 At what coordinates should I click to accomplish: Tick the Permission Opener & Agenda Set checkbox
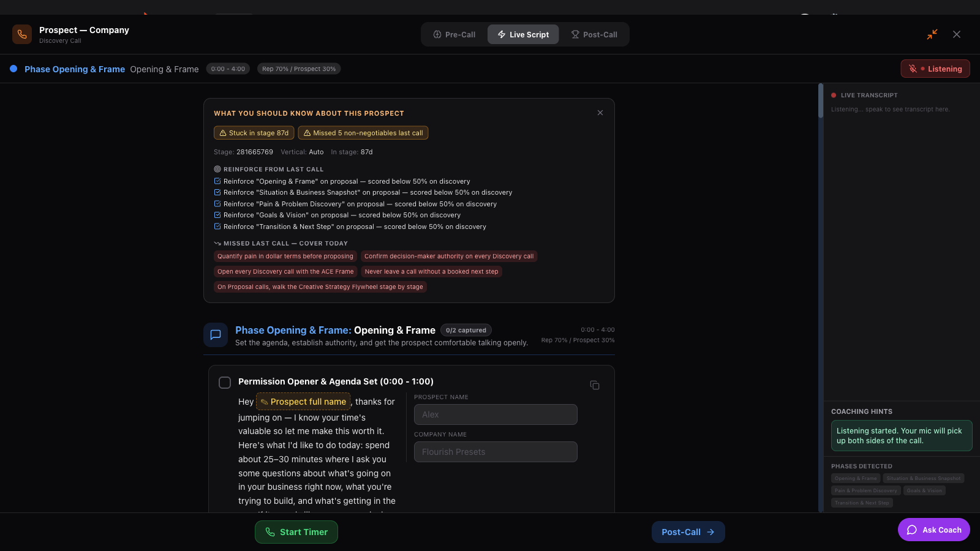tap(225, 383)
